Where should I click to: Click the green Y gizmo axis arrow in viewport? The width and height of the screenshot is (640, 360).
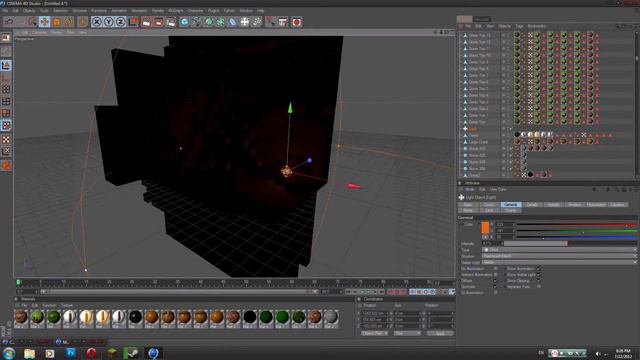[290, 107]
